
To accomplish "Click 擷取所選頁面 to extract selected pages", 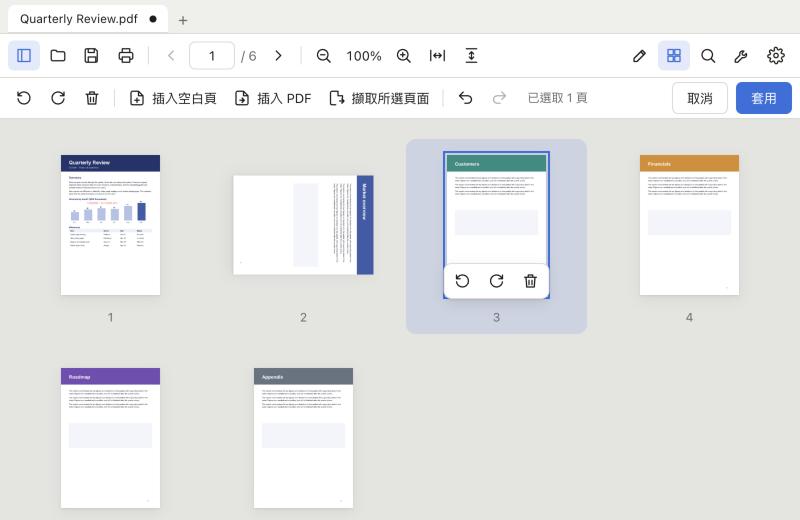I will pos(379,98).
